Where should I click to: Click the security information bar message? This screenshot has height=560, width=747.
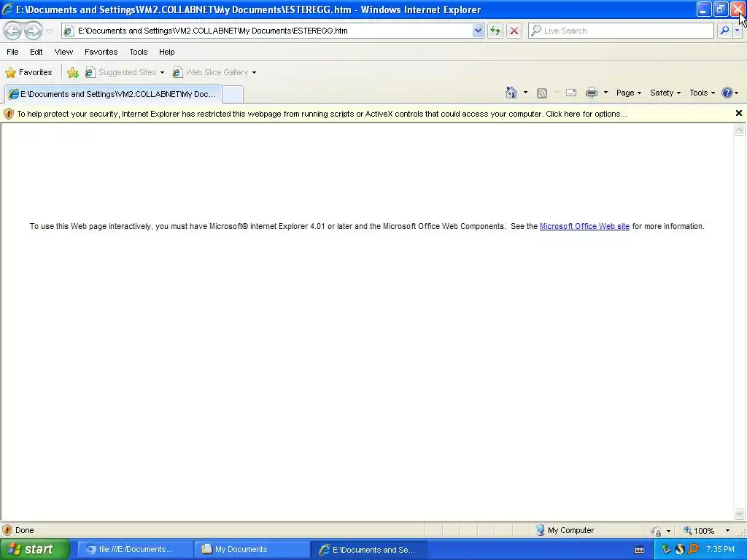[x=322, y=114]
